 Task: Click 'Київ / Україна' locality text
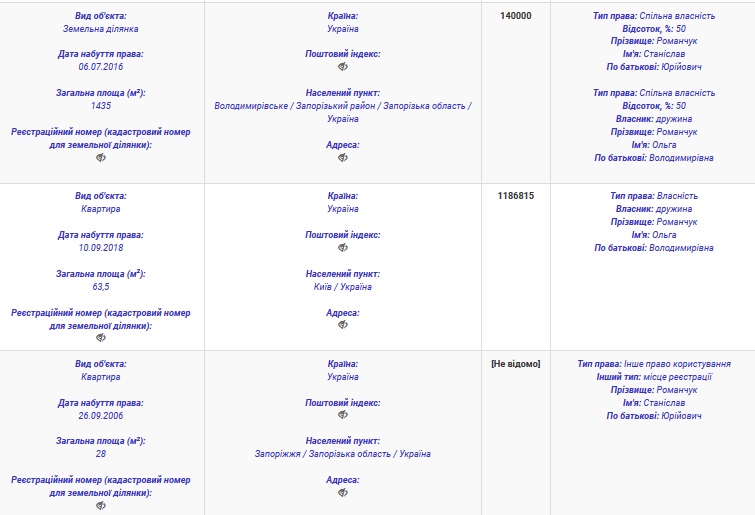tap(342, 287)
